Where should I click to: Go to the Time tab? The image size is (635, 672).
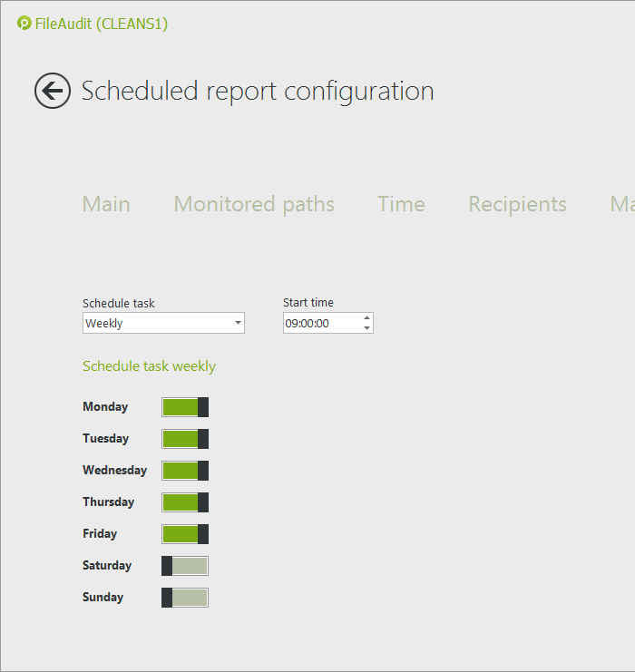tap(401, 204)
